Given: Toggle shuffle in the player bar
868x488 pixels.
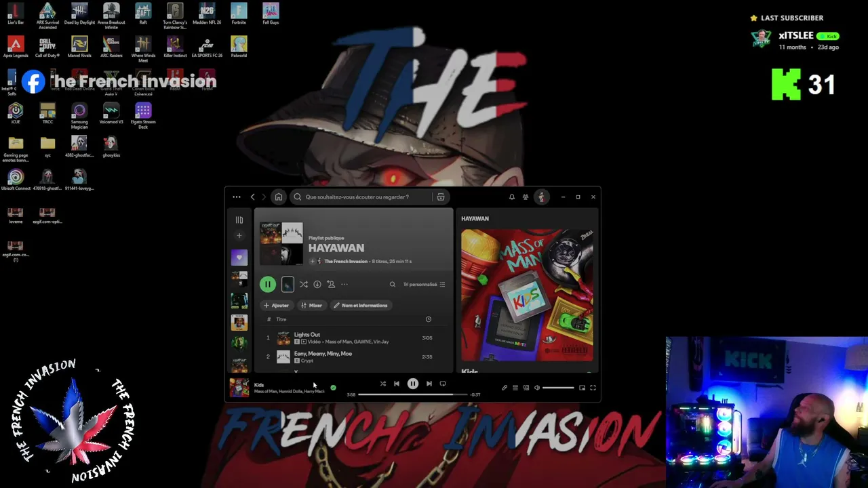Looking at the screenshot, I should [383, 384].
